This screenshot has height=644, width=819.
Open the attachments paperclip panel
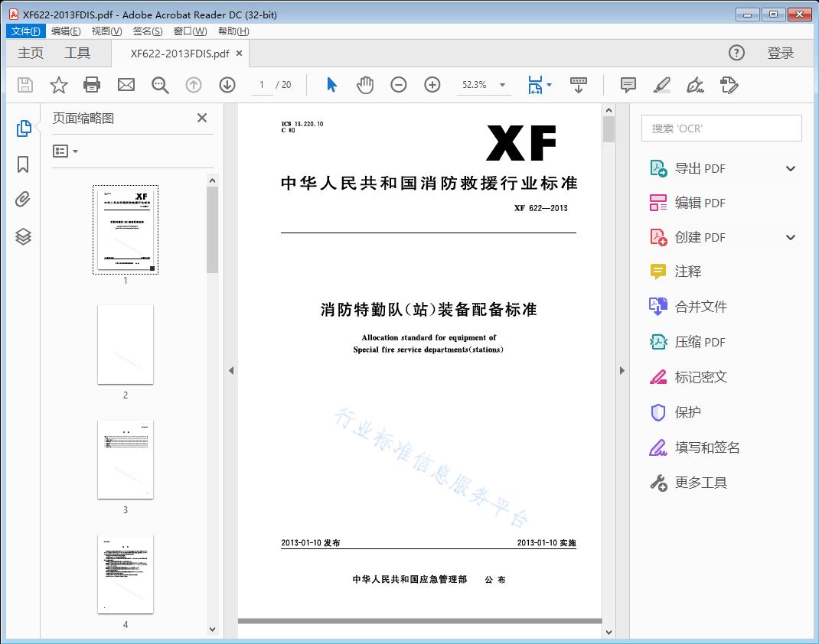pyautogui.click(x=23, y=200)
